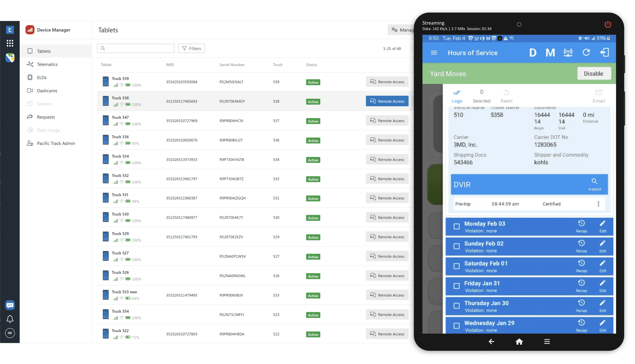
Task: Open the Pacific Track Admin dropdown menu
Action: [x=56, y=143]
